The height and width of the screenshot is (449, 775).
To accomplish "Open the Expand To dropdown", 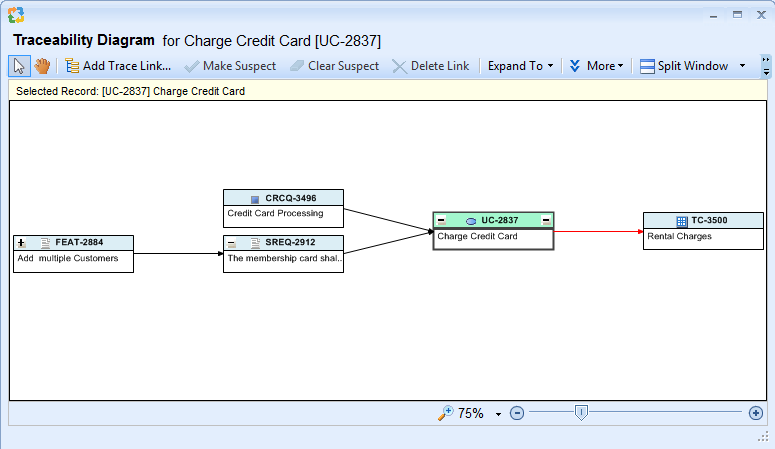I will click(x=520, y=66).
